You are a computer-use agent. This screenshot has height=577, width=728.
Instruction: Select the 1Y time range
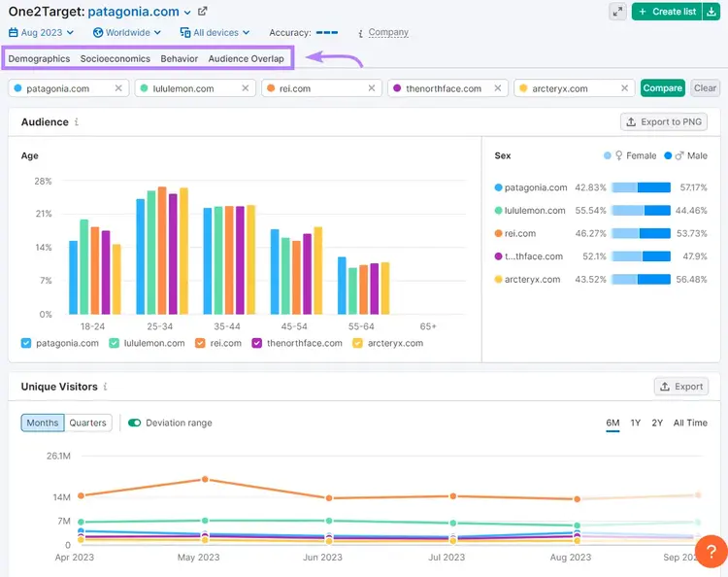(636, 423)
